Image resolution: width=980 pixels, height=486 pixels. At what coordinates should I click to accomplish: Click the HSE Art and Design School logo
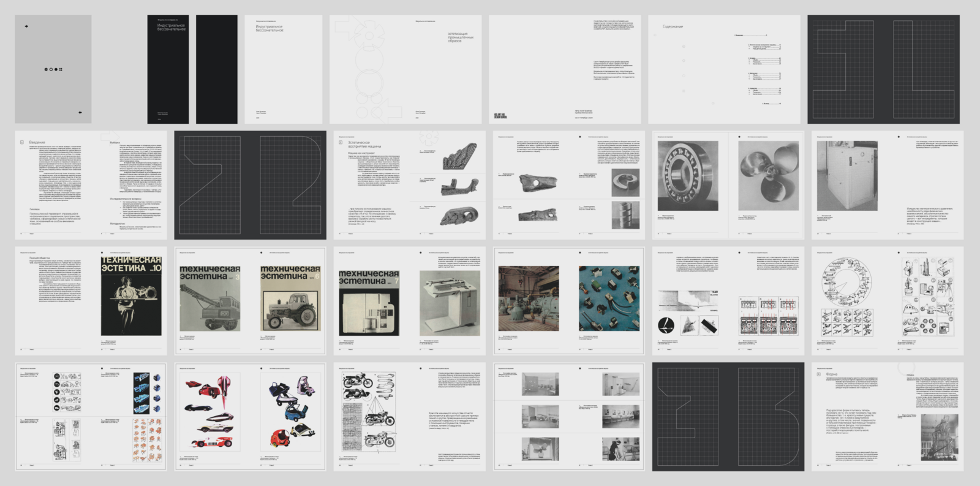click(500, 115)
